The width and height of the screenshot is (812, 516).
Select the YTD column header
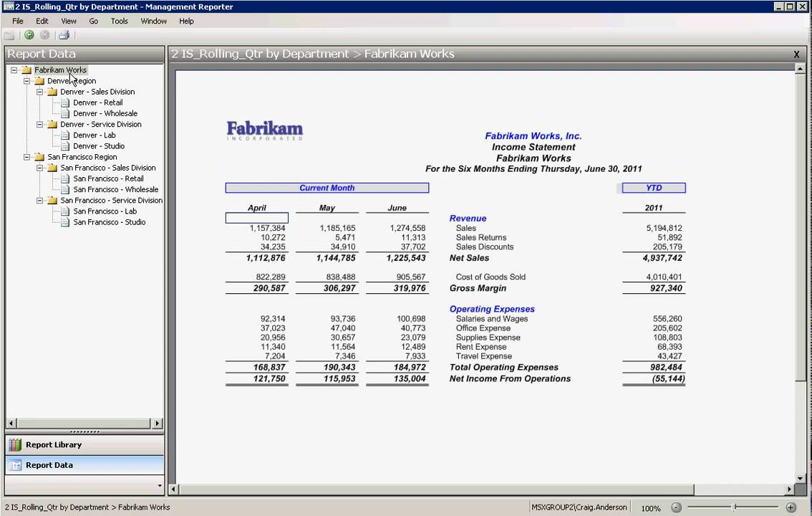(654, 188)
